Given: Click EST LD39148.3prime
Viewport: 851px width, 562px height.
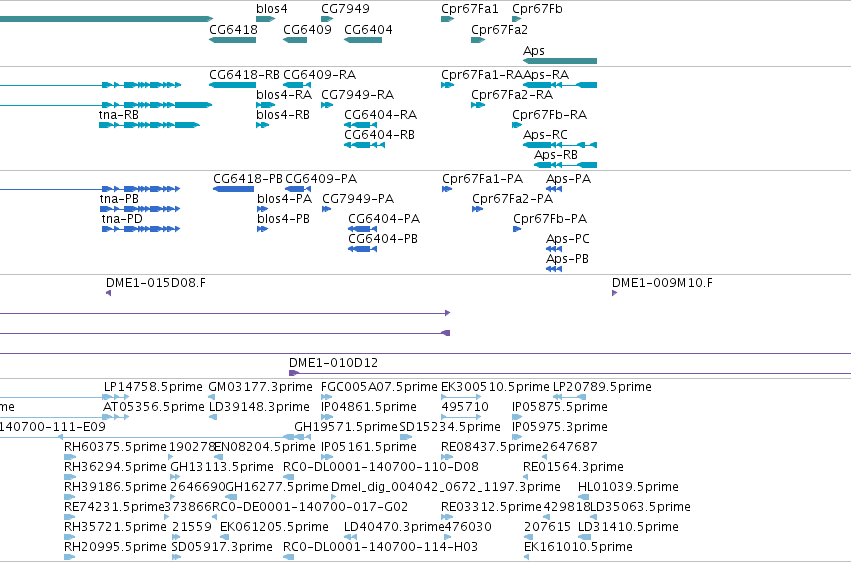Looking at the screenshot, I should [259, 407].
